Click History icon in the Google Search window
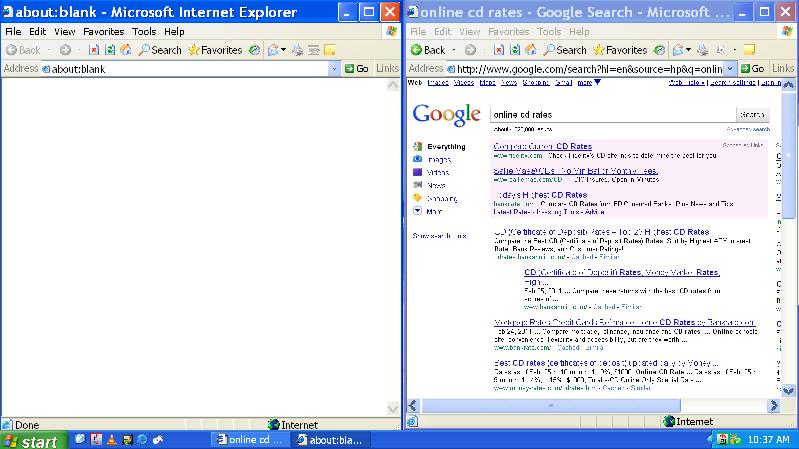The height and width of the screenshot is (449, 799). click(659, 50)
